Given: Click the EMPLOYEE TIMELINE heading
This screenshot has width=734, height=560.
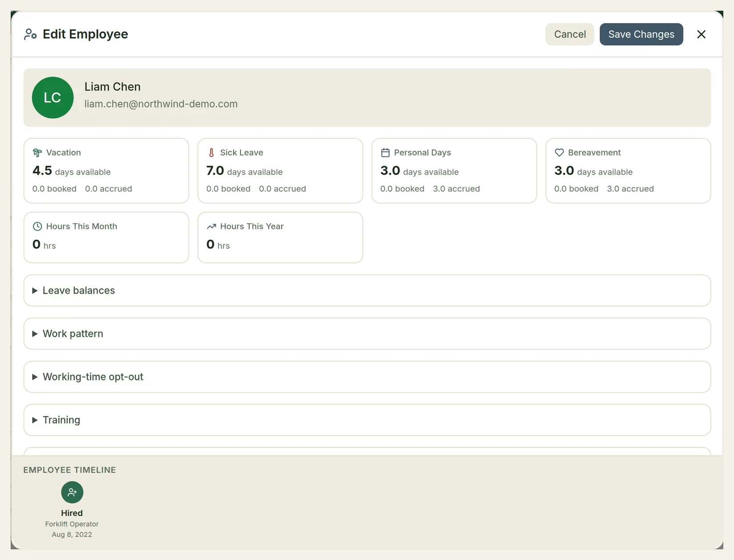Looking at the screenshot, I should pos(69,470).
